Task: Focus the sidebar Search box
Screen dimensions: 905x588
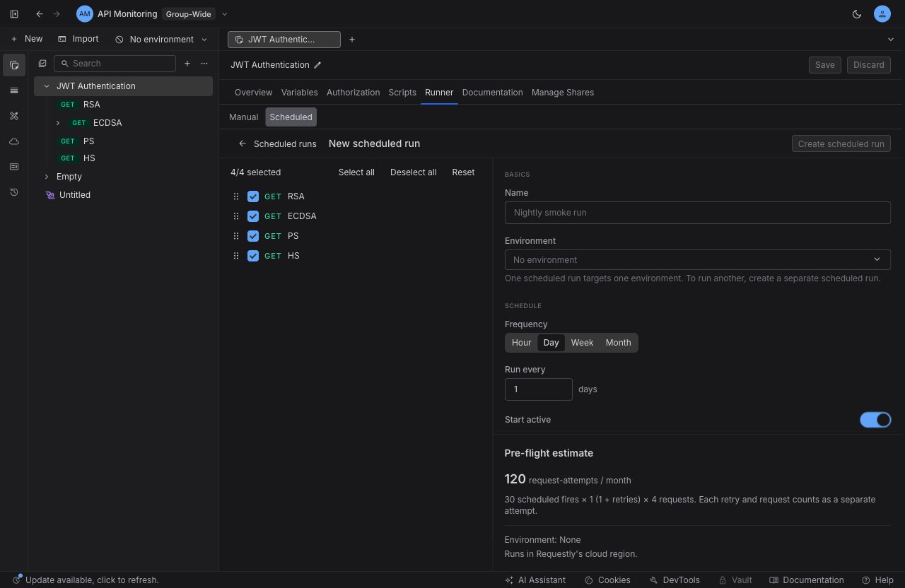Action: click(115, 64)
